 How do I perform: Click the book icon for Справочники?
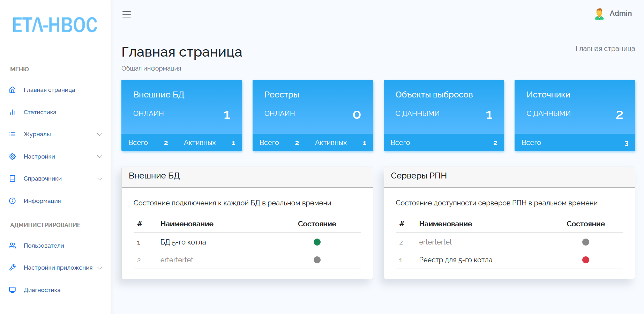(13, 178)
